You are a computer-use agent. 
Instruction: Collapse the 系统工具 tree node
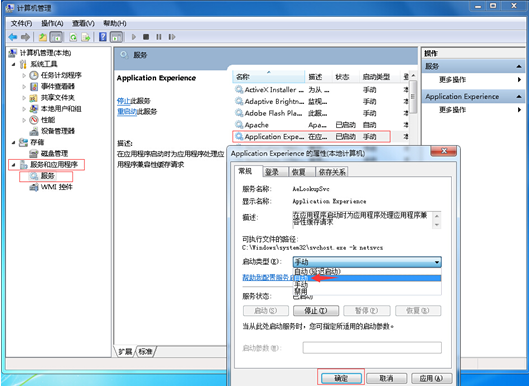[x=14, y=64]
